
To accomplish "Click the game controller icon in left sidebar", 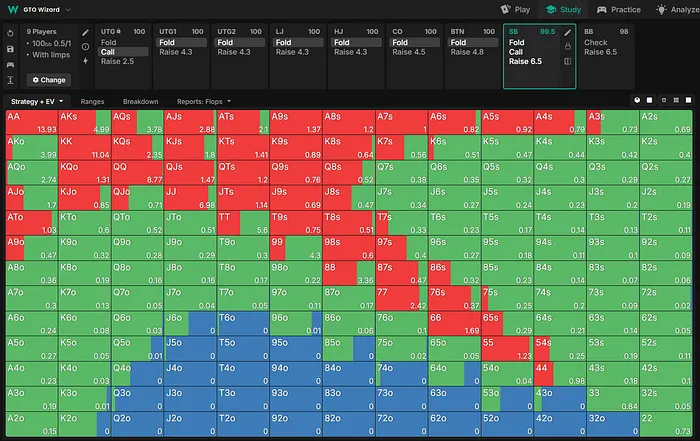I will point(9,62).
